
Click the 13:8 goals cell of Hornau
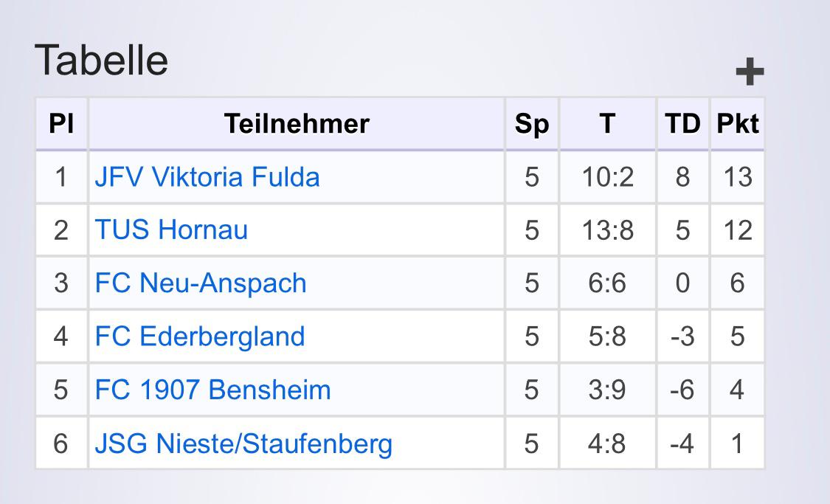[x=608, y=230]
